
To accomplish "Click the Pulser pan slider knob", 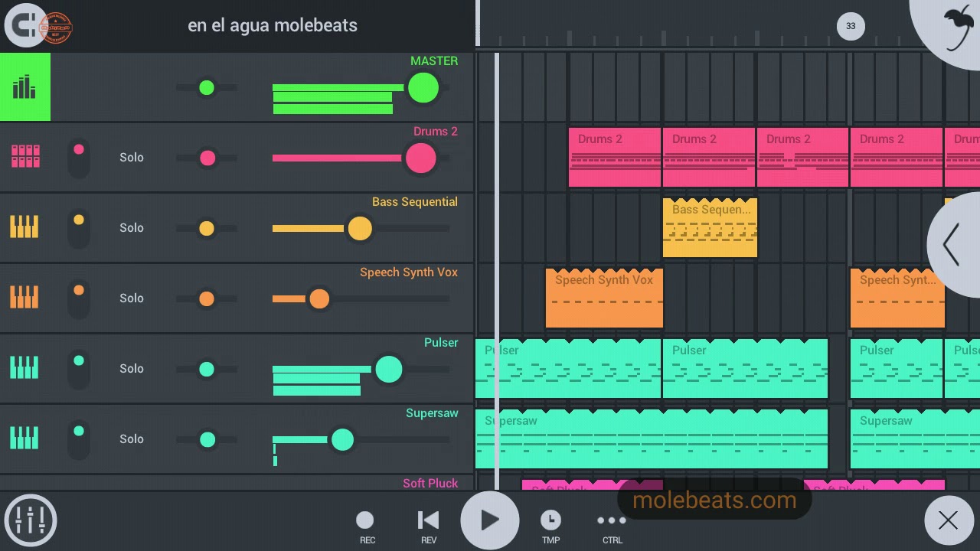I will tap(207, 370).
